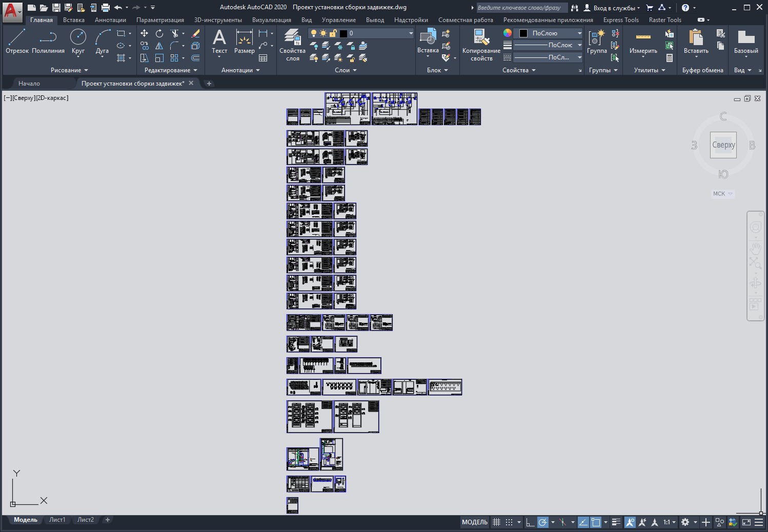Open the Лист1 layout tab
768x532 pixels.
coord(57,520)
